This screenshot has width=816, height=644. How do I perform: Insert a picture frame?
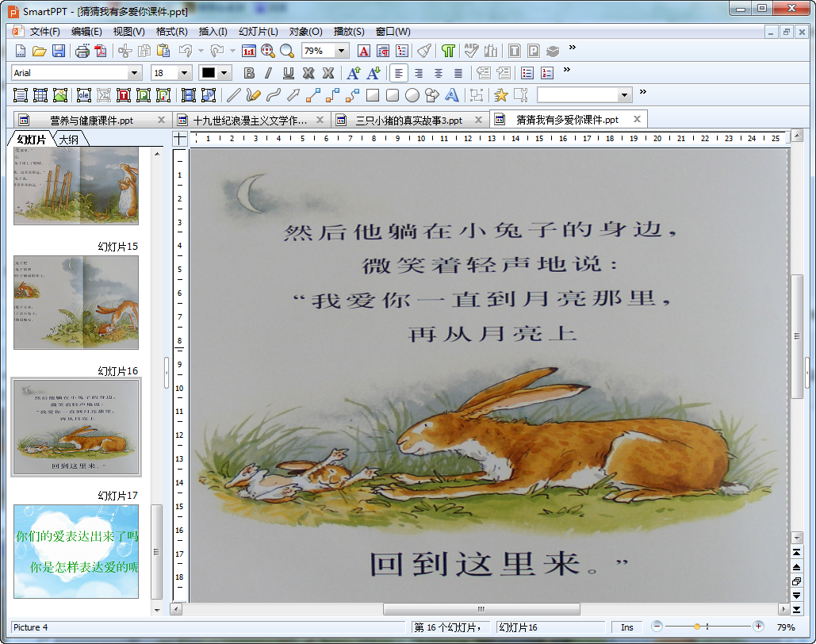coord(60,94)
